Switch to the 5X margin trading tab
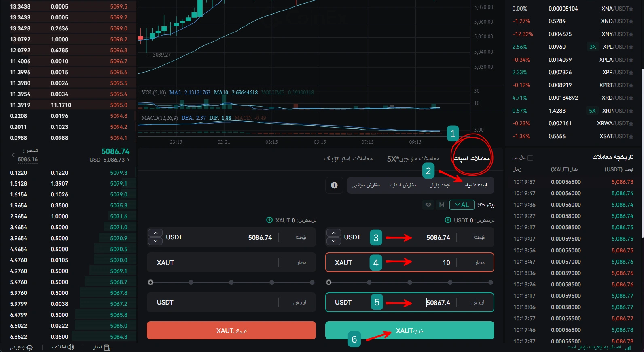 [x=413, y=159]
